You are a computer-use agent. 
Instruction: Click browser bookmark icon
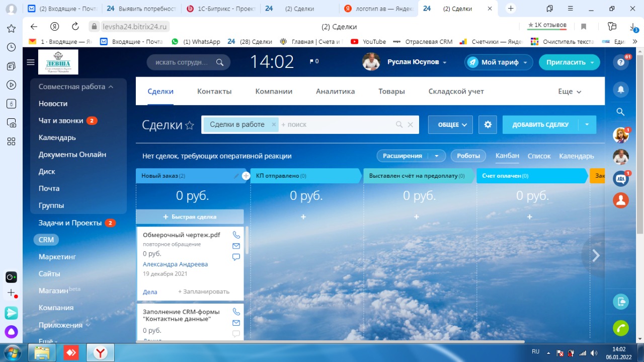(x=584, y=27)
